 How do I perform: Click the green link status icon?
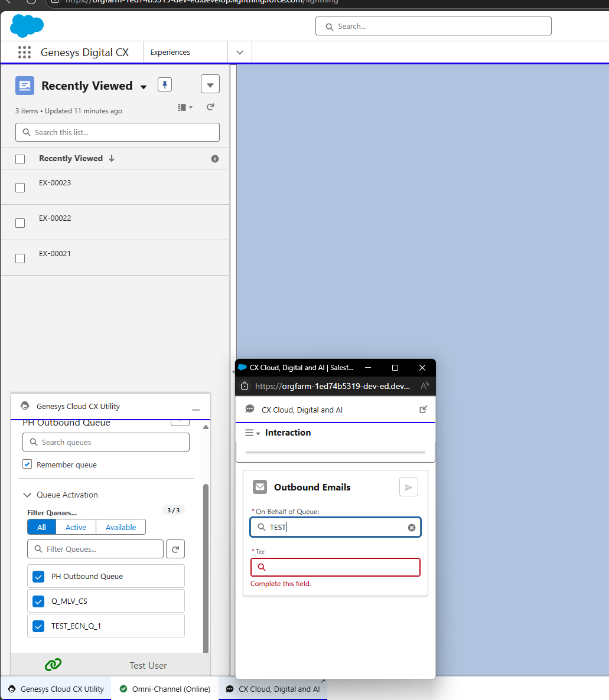pos(53,665)
